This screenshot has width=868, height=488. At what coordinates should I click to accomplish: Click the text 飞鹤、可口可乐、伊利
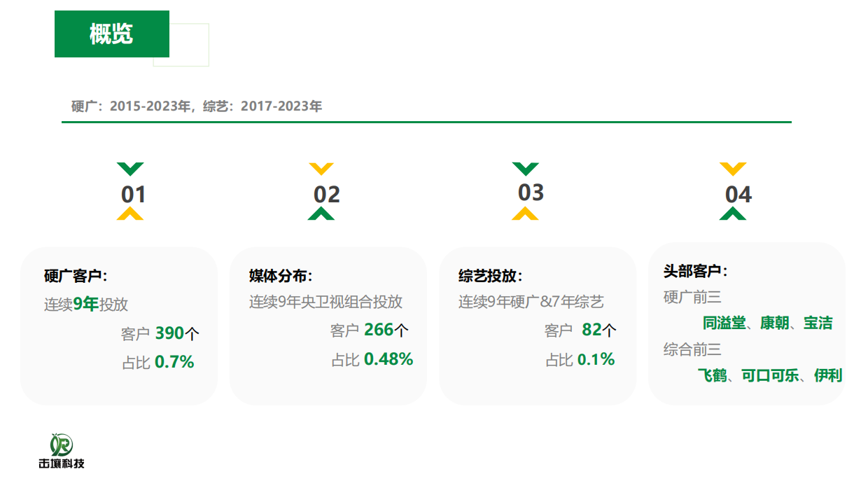point(770,376)
